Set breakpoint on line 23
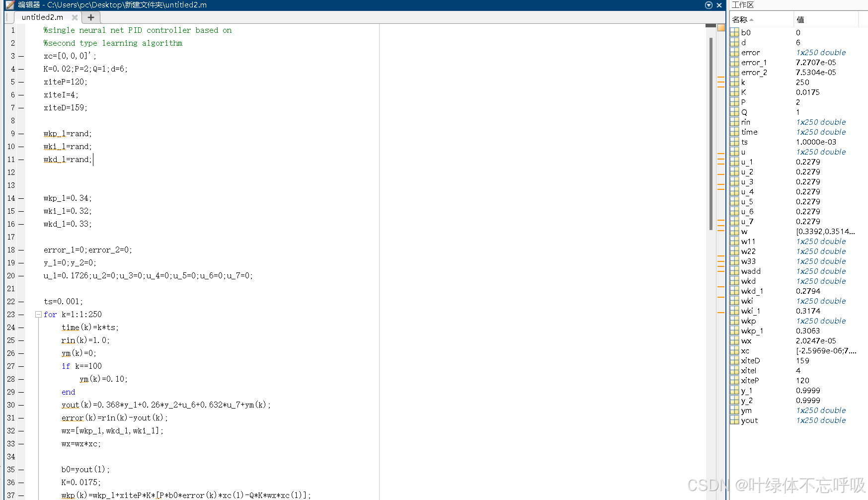Screen dimensions: 868x500 click(x=21, y=315)
